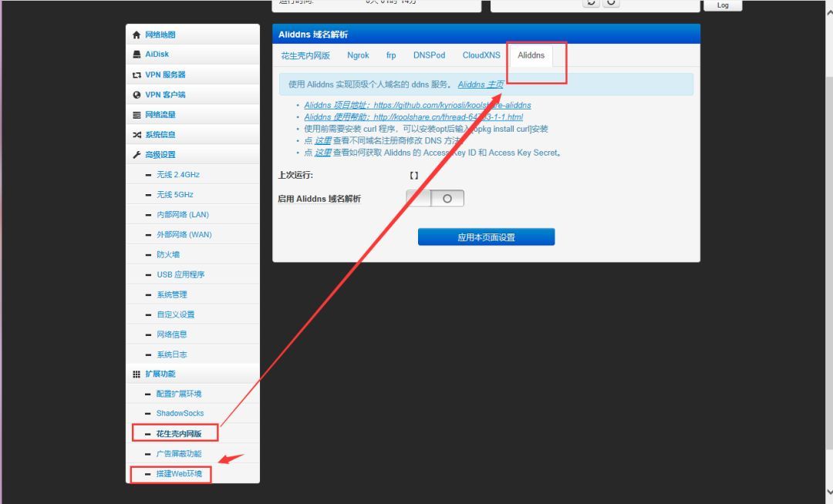
Task: Open the Aliddns 主页 link
Action: pyautogui.click(x=481, y=84)
